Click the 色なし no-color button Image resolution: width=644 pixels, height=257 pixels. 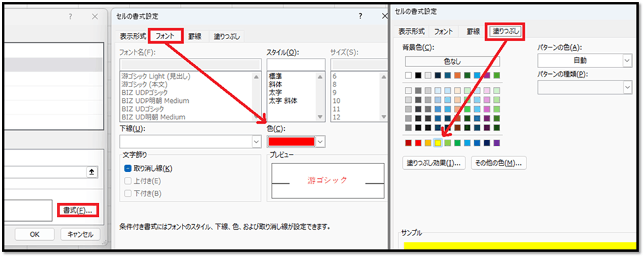(452, 61)
